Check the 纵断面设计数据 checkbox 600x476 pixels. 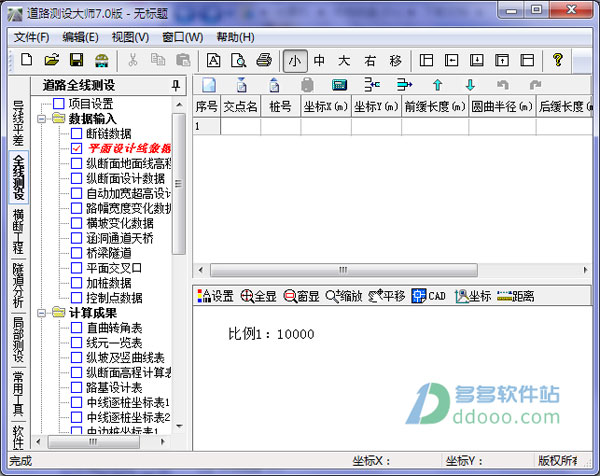click(77, 178)
